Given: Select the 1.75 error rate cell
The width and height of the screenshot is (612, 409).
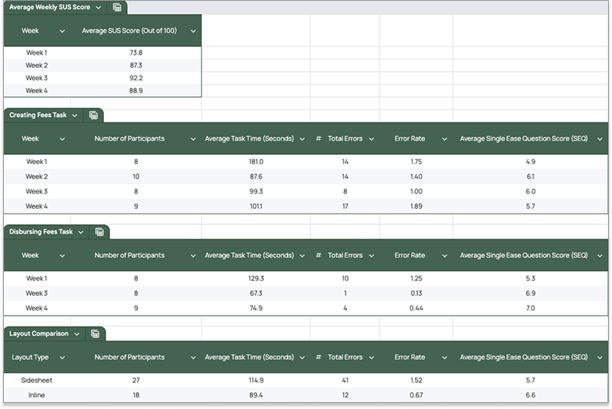Looking at the screenshot, I should [x=416, y=162].
